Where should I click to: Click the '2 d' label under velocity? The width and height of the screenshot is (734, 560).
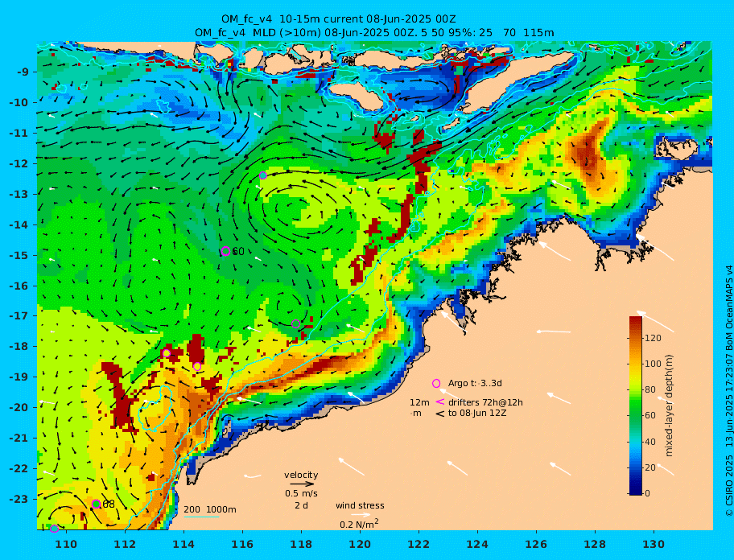(301, 506)
